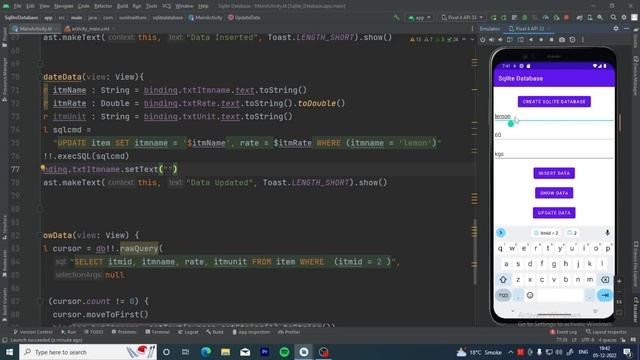
Task: Click the item name field containing lemon
Action: coord(554,116)
